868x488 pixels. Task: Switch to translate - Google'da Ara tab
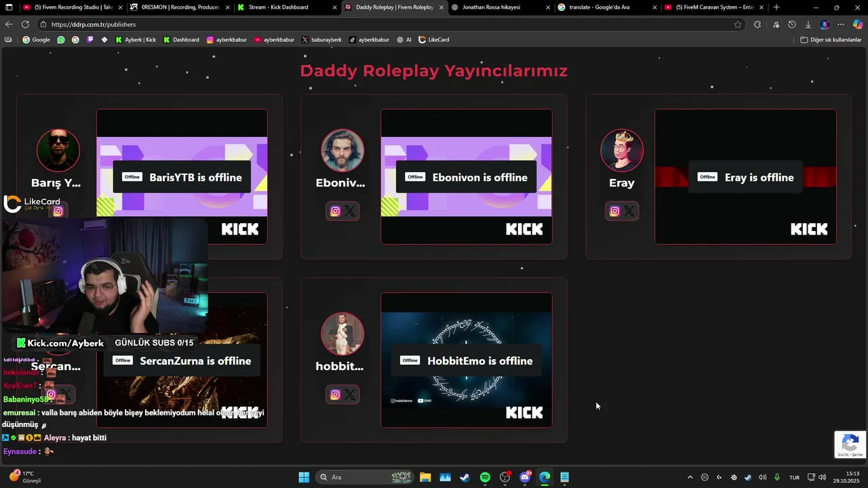[x=608, y=7]
